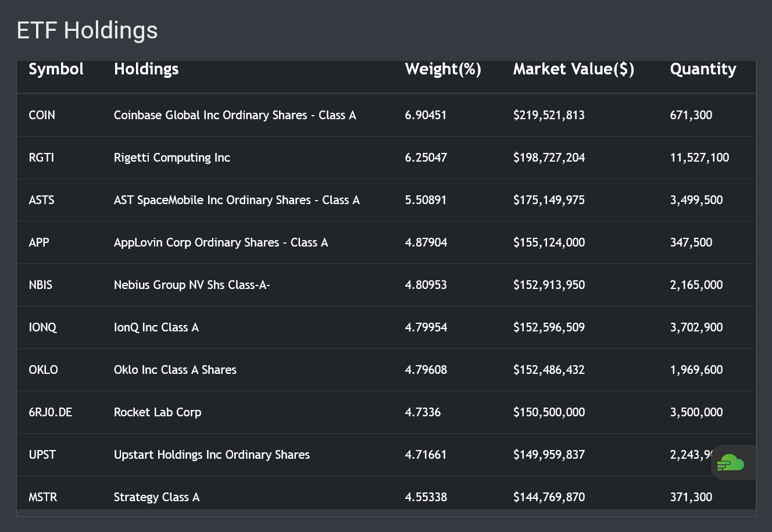Viewport: 772px width, 532px height.
Task: Click the Quantity column header
Action: click(x=703, y=69)
